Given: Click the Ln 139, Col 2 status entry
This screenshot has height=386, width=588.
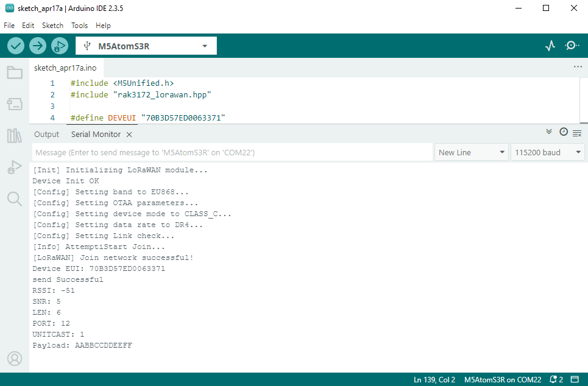Looking at the screenshot, I should pyautogui.click(x=434, y=379).
